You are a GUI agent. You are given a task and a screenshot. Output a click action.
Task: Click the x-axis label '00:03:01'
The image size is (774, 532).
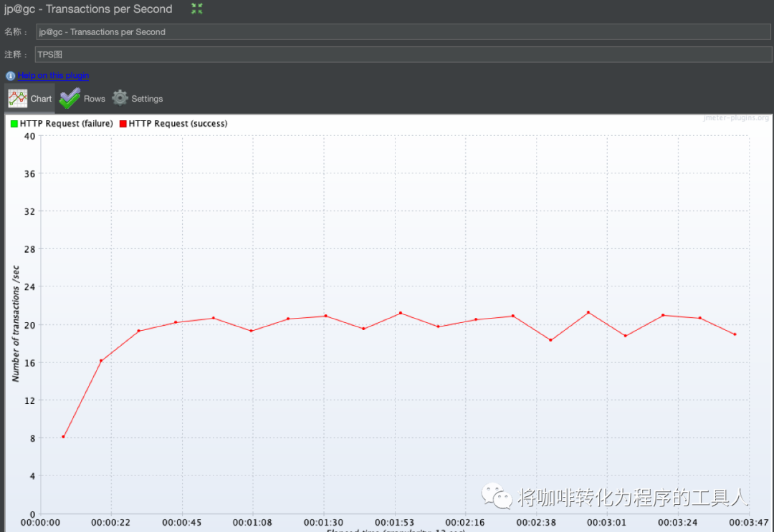click(607, 522)
